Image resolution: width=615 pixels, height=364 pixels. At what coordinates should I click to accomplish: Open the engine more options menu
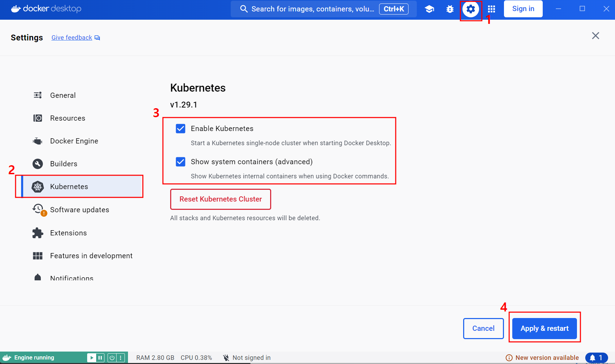tap(120, 357)
